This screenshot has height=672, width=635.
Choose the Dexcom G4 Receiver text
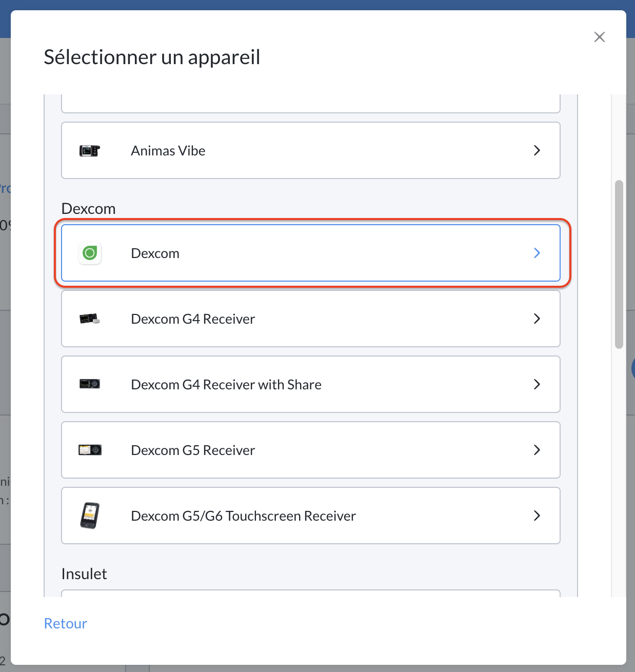pyautogui.click(x=193, y=319)
